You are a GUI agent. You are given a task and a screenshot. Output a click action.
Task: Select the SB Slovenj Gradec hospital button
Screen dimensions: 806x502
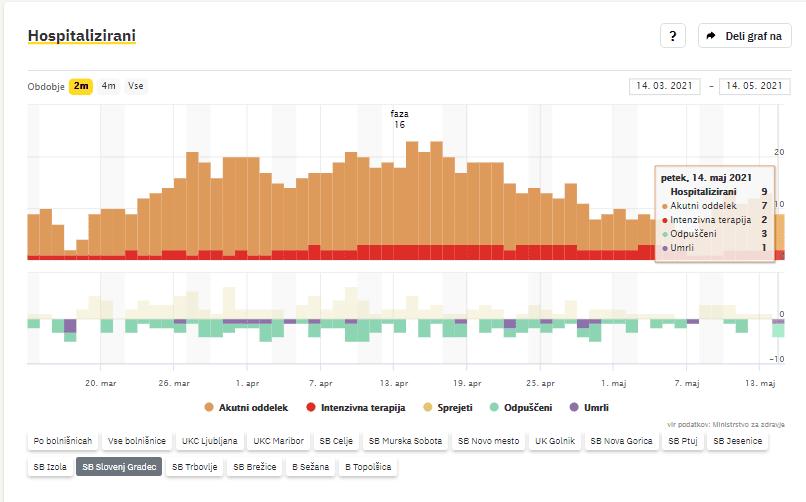pyautogui.click(x=119, y=466)
